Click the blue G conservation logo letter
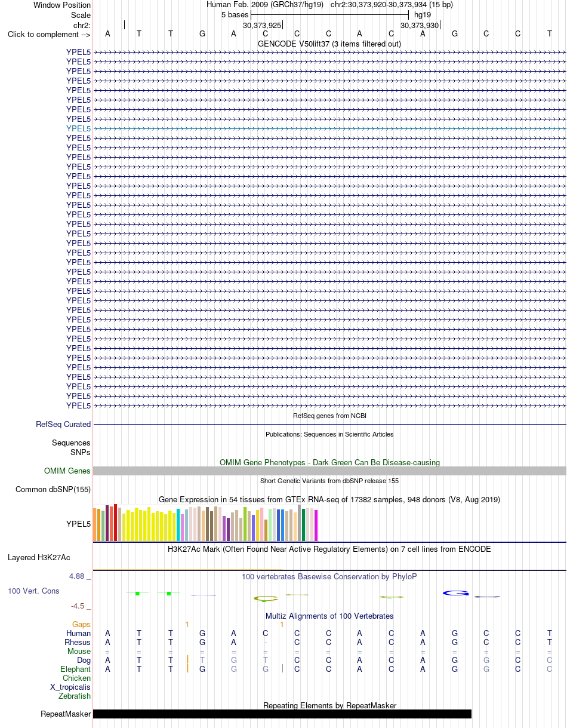567x728 pixels. (x=456, y=593)
